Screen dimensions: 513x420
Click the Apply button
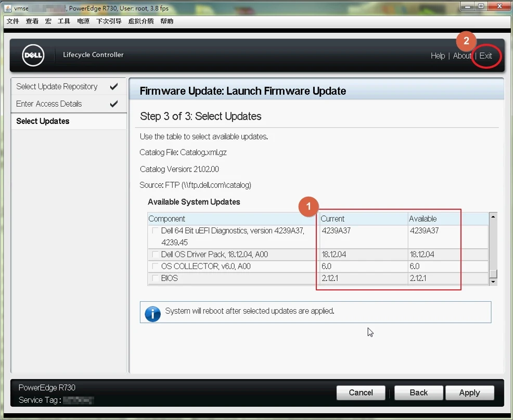click(469, 392)
